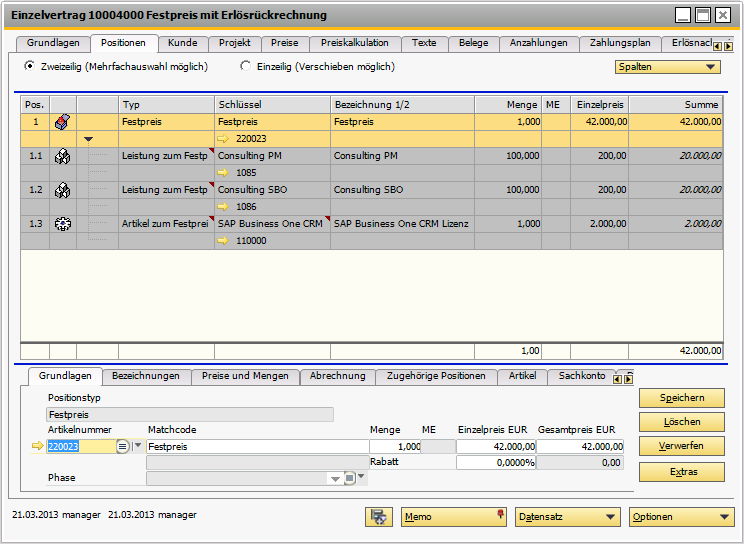Select the Einzeilig radio option

click(246, 66)
